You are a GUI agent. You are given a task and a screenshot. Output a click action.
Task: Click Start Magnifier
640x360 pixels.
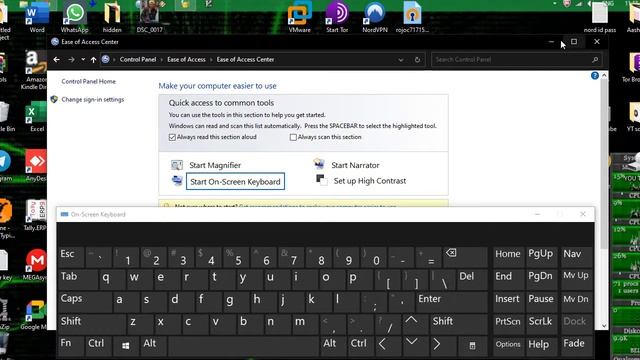(215, 165)
